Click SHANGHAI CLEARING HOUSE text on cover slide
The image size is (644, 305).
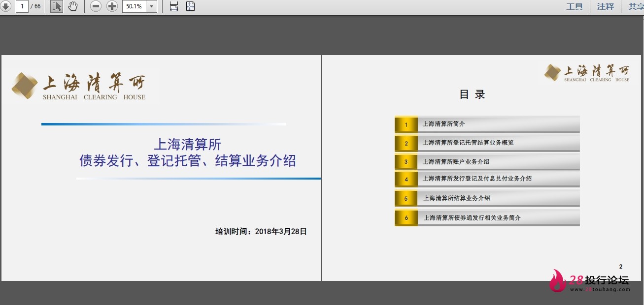pyautogui.click(x=94, y=97)
